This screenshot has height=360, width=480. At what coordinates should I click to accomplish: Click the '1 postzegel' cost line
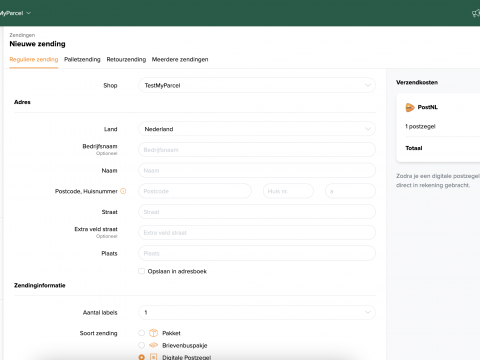[x=420, y=126]
